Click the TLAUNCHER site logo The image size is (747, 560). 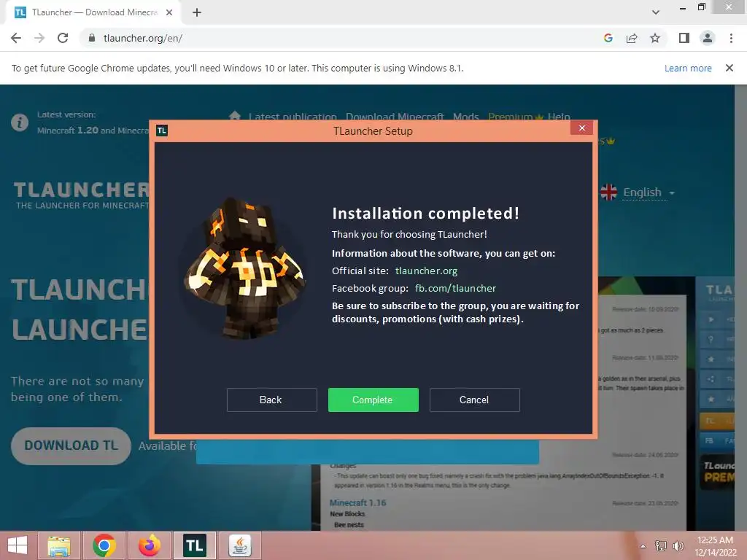82,195
